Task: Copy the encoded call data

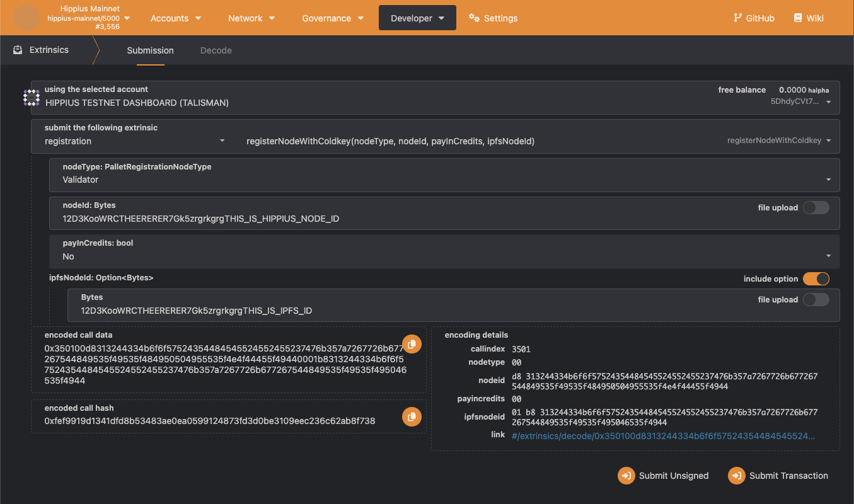Action: 412,344
